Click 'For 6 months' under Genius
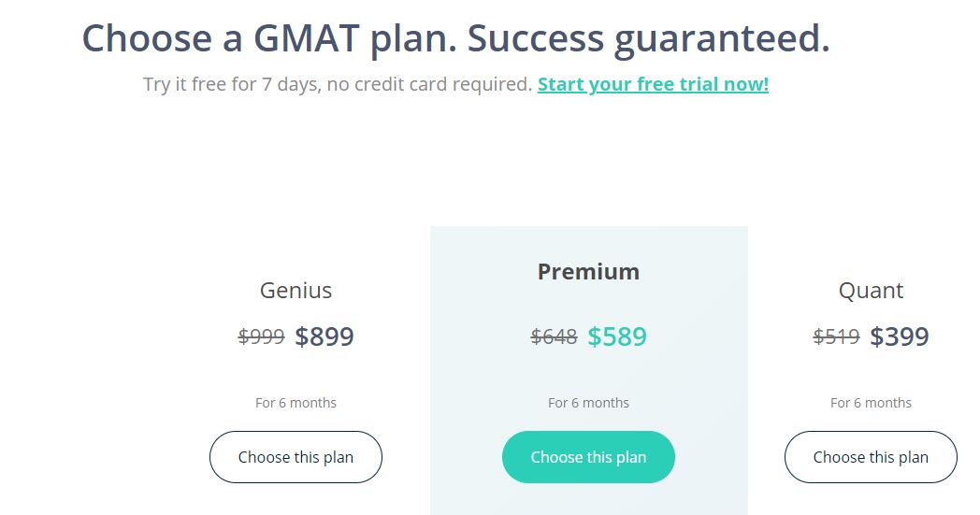Viewport: 980px width, 515px height. pos(295,403)
